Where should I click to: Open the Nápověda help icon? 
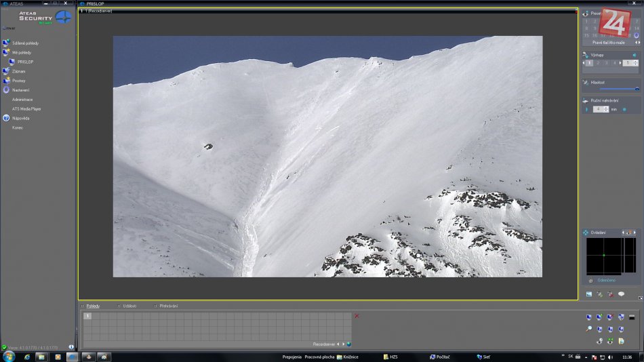[x=6, y=118]
